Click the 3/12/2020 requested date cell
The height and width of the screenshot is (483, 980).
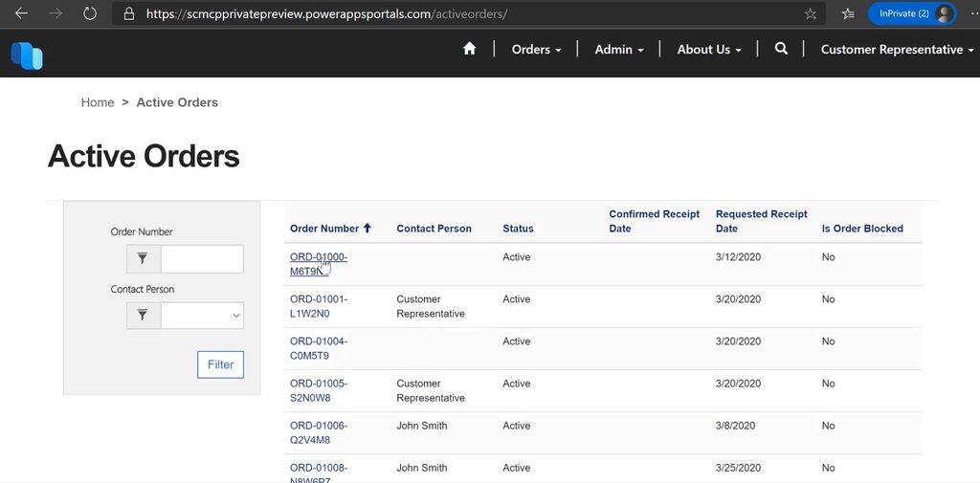coord(738,257)
